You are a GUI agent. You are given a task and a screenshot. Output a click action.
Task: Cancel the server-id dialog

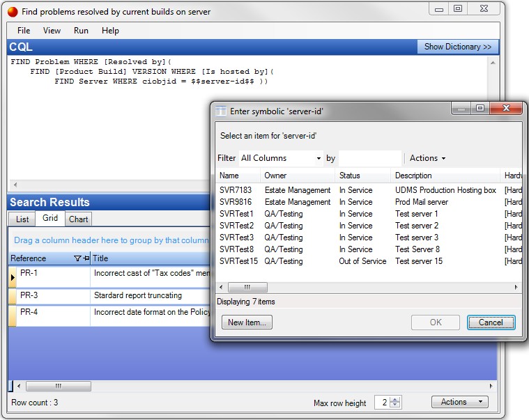tap(491, 322)
